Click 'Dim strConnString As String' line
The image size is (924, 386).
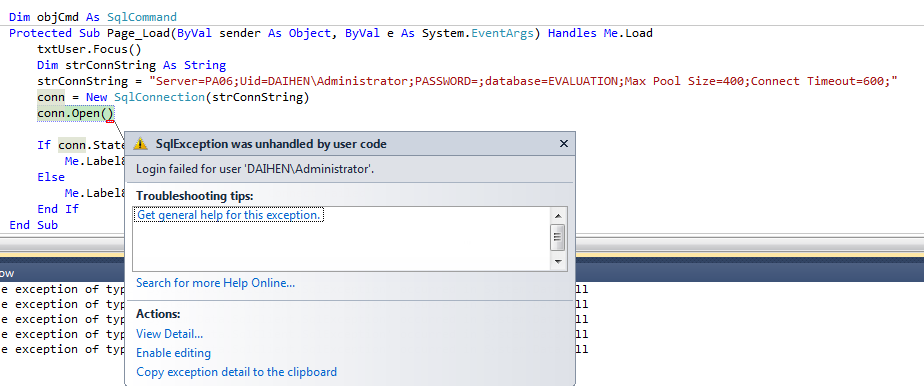(131, 65)
